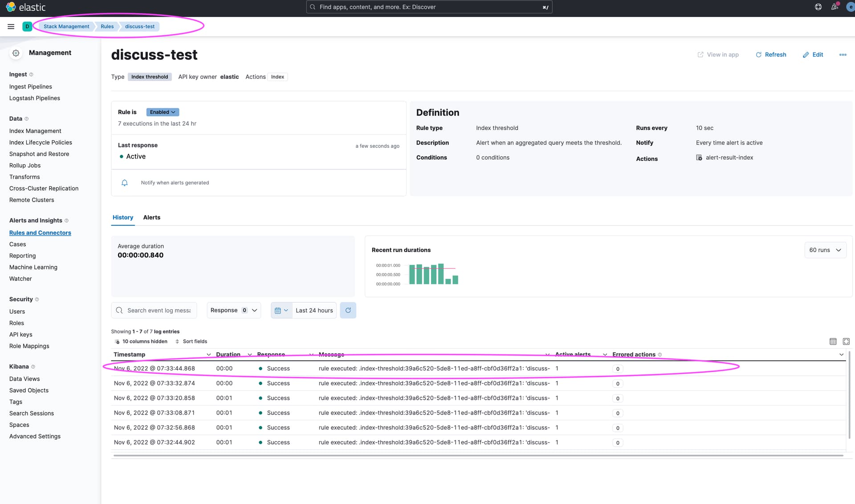This screenshot has height=504, width=855.
Task: Open Snapshot and Restore in sidebar
Action: (x=39, y=154)
